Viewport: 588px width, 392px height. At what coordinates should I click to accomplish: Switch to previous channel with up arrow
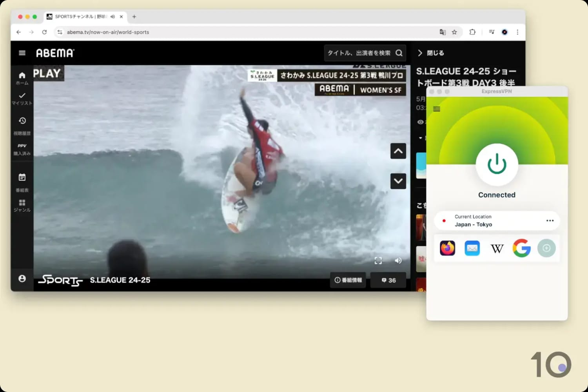click(398, 151)
